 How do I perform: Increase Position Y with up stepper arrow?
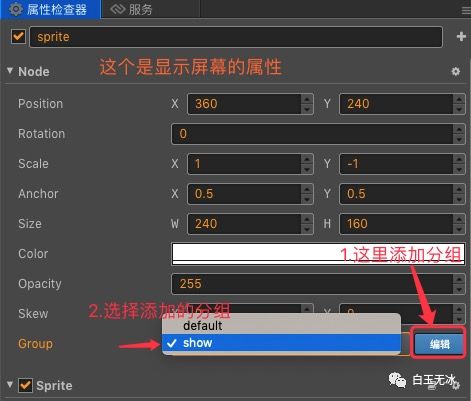click(x=459, y=99)
